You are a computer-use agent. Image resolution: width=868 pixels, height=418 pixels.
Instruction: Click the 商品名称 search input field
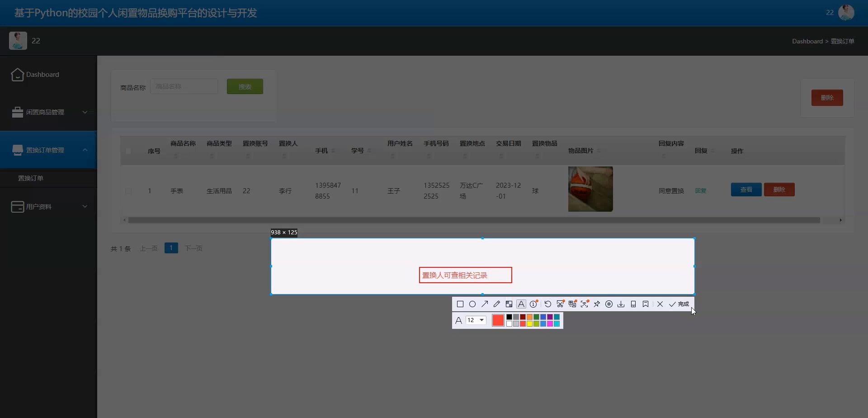click(184, 86)
